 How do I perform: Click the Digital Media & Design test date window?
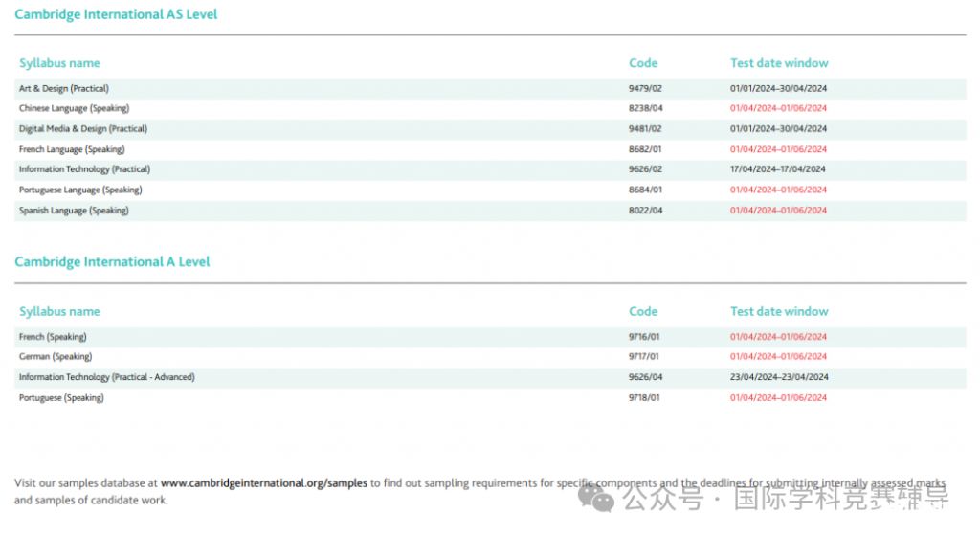pos(778,129)
